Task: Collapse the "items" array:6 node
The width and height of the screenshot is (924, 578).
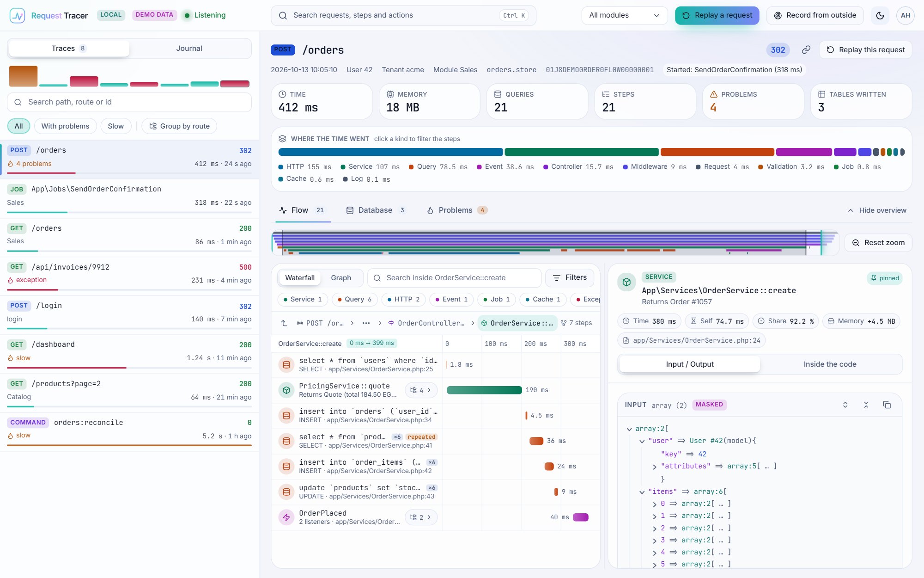Action: [x=642, y=492]
